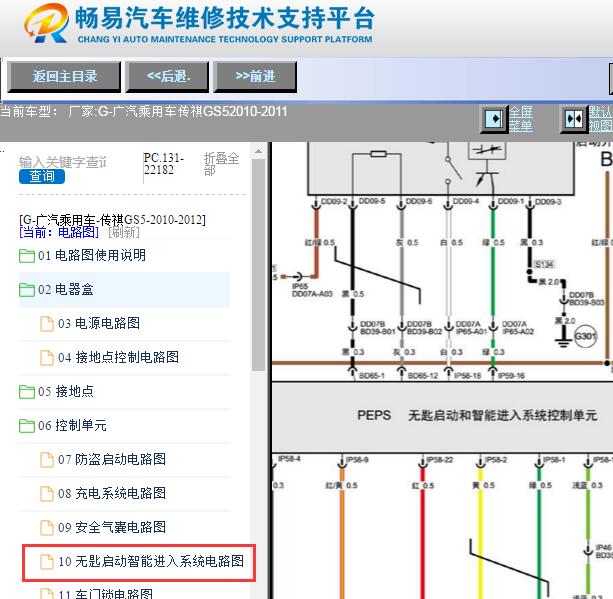Click page icon beside 10 无匙启动智能进入系统电路图

click(47, 562)
